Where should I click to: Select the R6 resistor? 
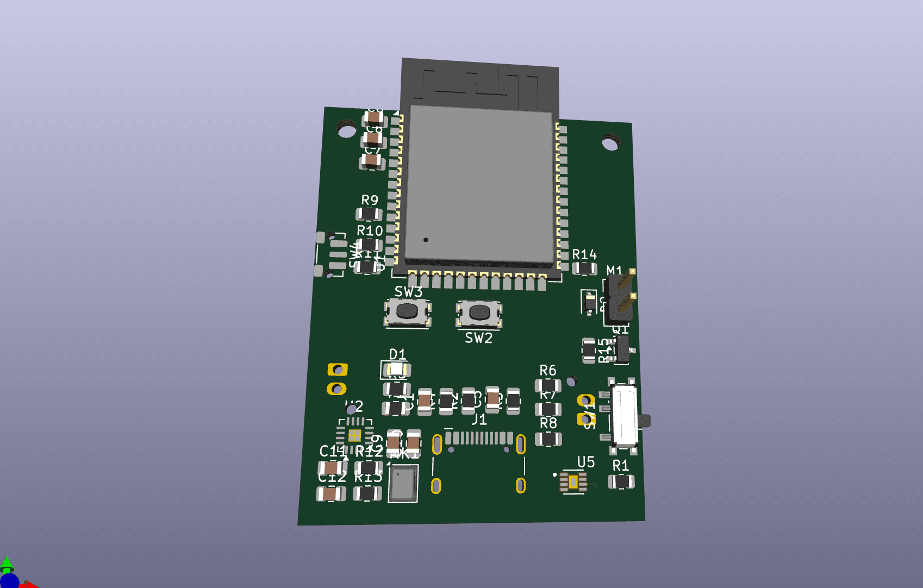[x=548, y=386]
